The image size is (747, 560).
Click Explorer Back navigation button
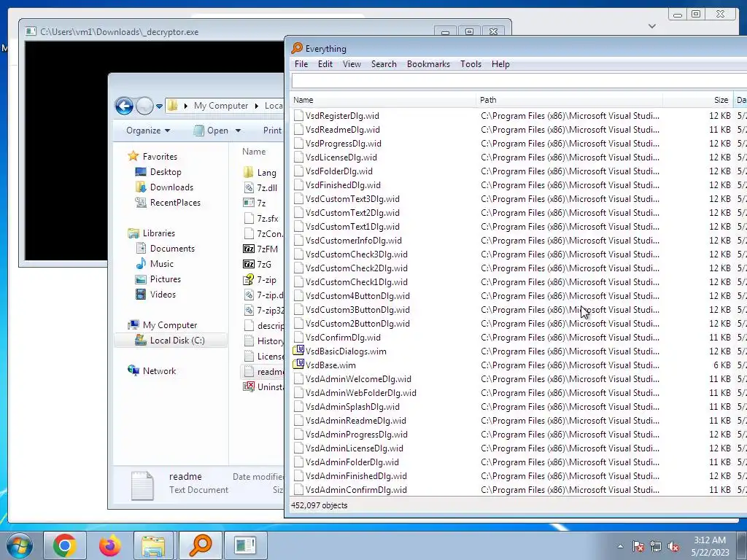pyautogui.click(x=124, y=106)
